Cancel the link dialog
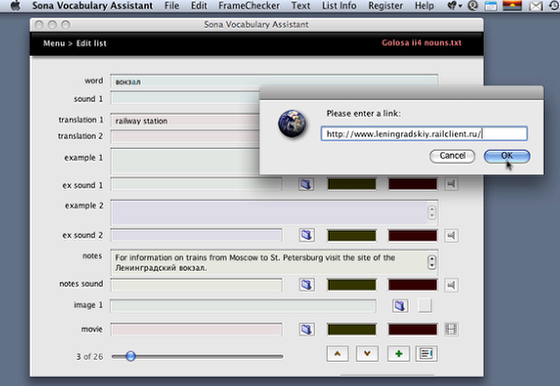 pyautogui.click(x=452, y=156)
